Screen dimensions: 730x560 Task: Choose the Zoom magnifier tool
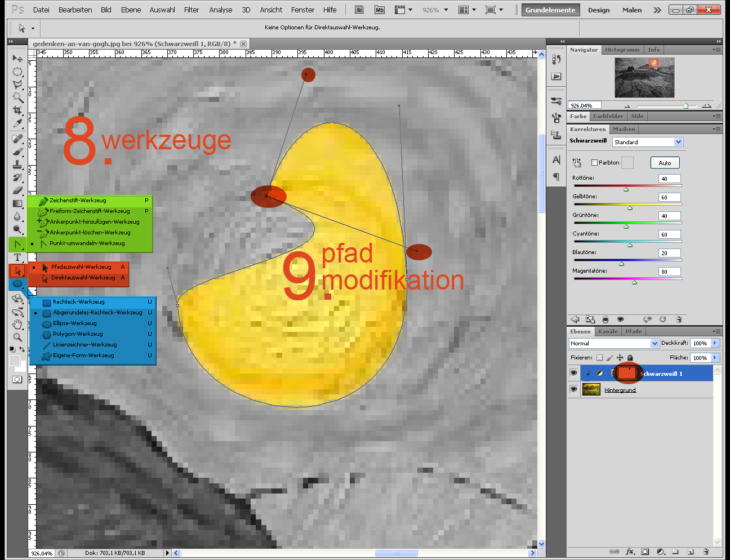[x=17, y=337]
